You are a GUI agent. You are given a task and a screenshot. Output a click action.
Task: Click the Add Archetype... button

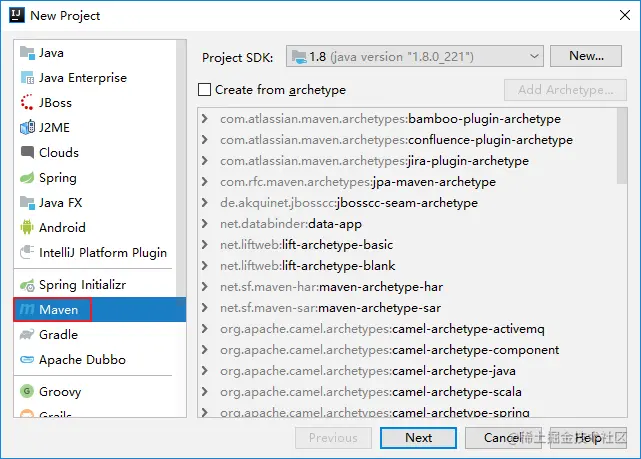[565, 90]
